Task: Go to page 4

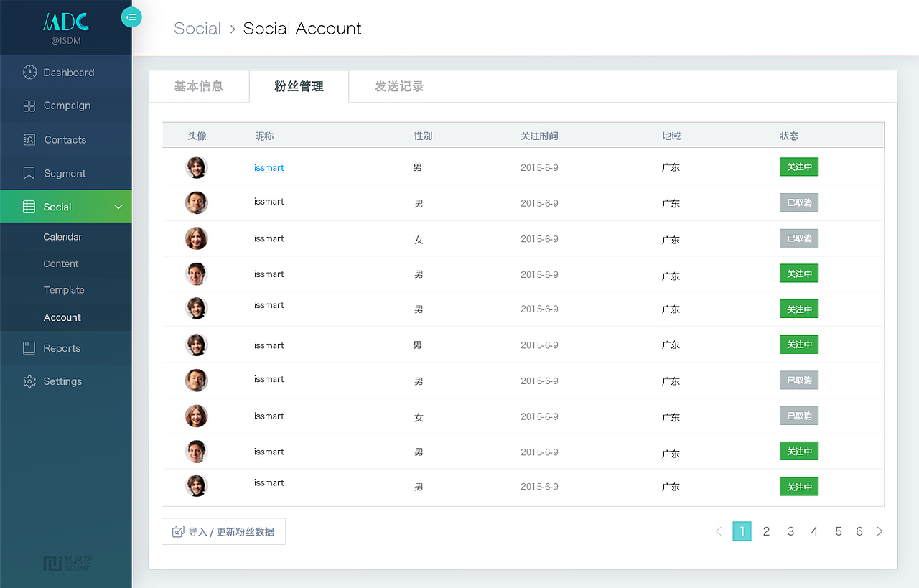Action: [x=814, y=531]
